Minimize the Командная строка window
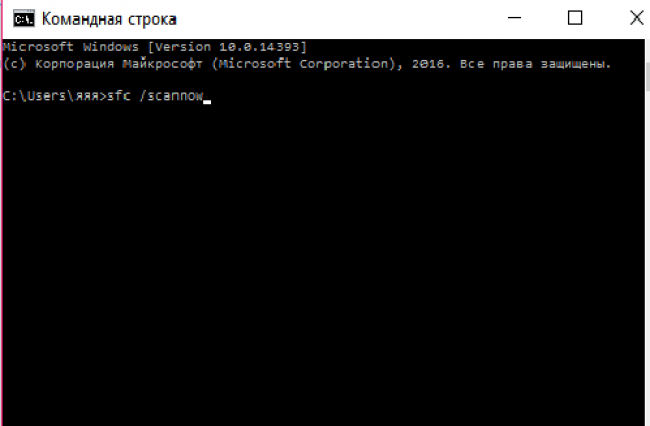The image size is (650, 426). (x=514, y=18)
